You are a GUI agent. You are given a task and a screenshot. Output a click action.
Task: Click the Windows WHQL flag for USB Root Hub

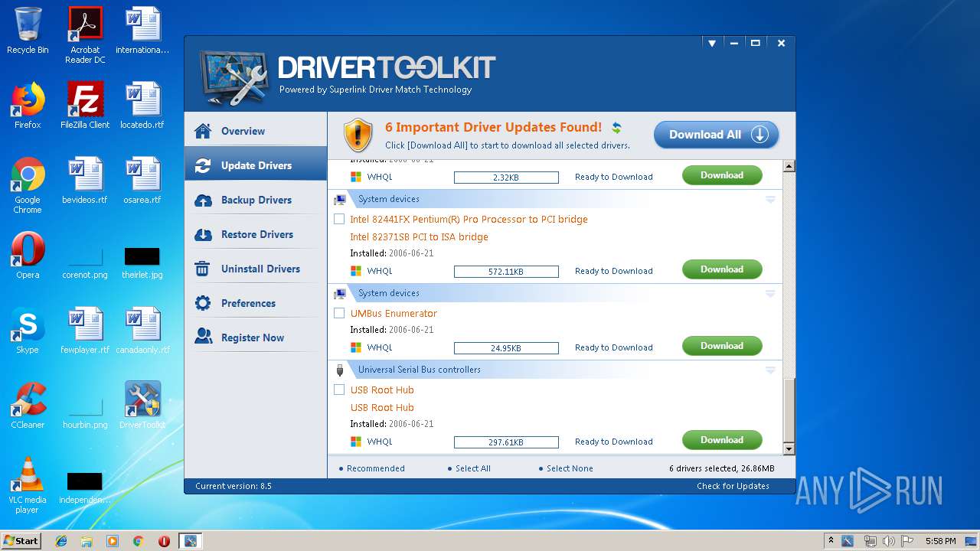pos(355,442)
